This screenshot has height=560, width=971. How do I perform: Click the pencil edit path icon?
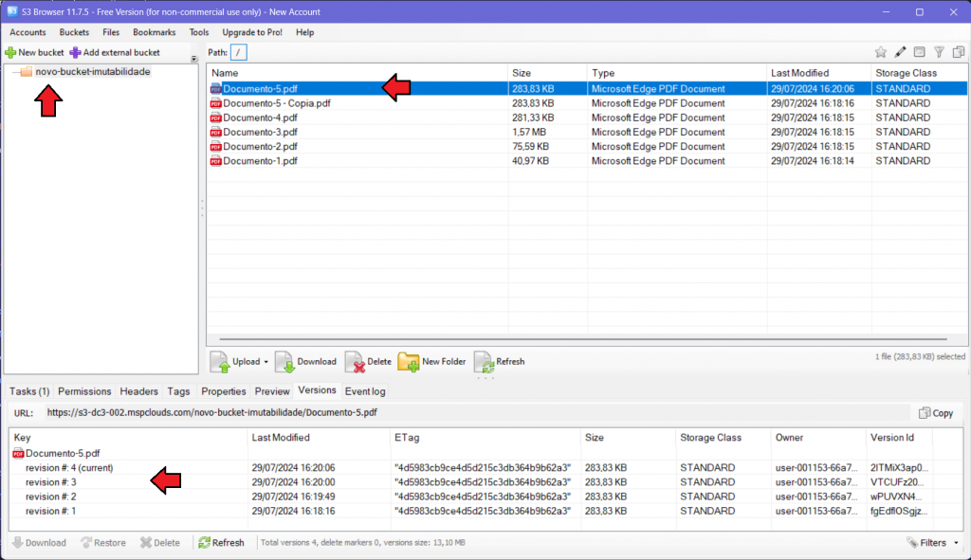pos(900,53)
